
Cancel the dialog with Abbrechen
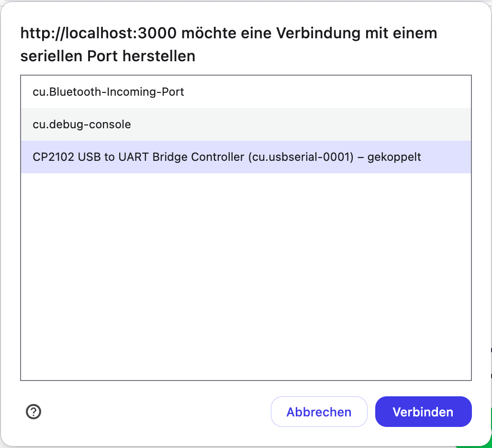pyautogui.click(x=319, y=412)
